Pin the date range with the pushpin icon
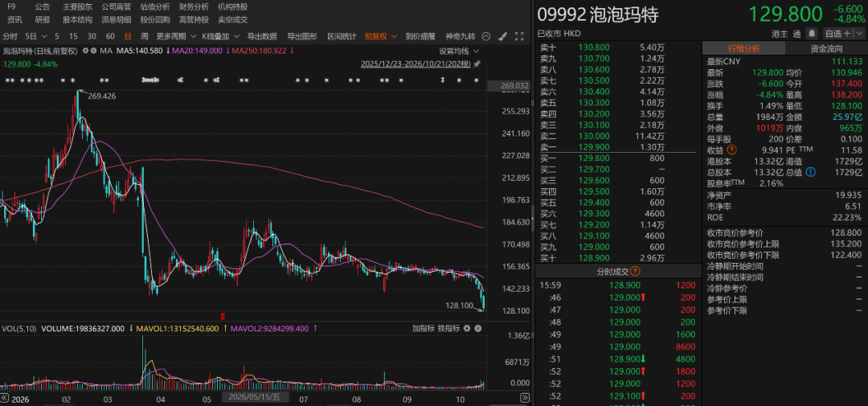The height and width of the screenshot is (406, 868). (477, 64)
